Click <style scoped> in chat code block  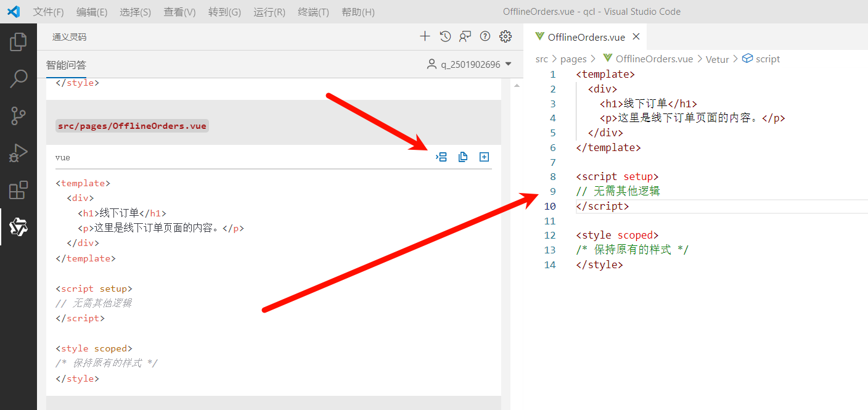(x=94, y=348)
